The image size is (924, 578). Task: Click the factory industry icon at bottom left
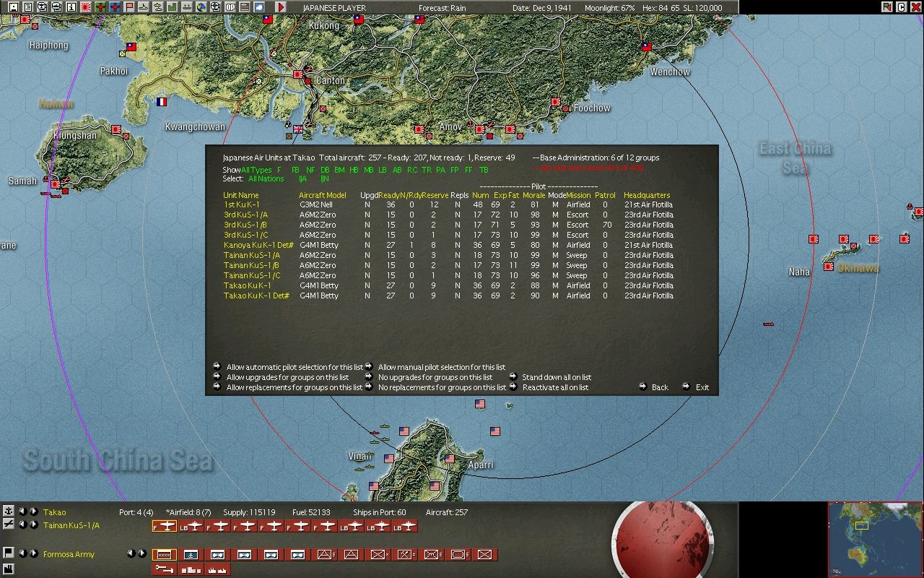tap(8, 569)
